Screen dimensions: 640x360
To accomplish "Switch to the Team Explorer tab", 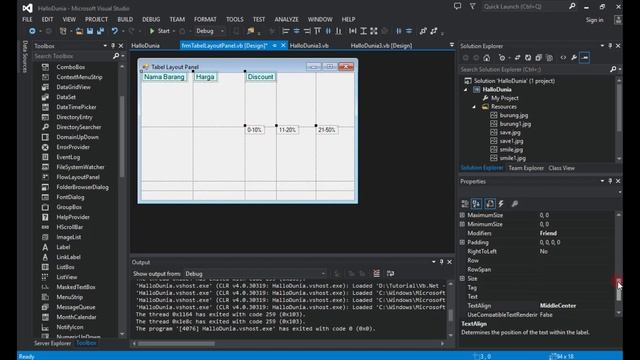I will point(526,168).
